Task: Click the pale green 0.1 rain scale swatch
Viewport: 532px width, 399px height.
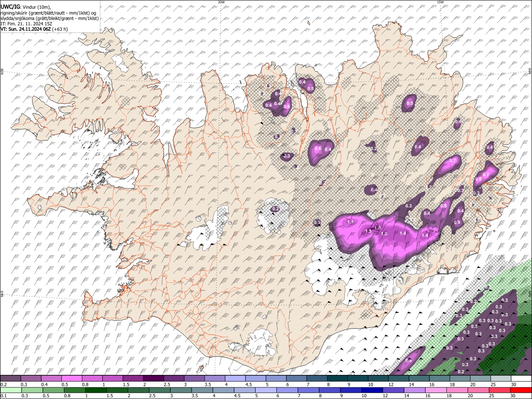Action: tap(10, 390)
